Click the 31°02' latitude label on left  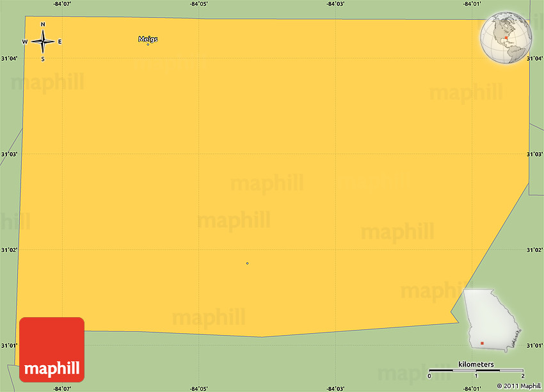pyautogui.click(x=9, y=250)
